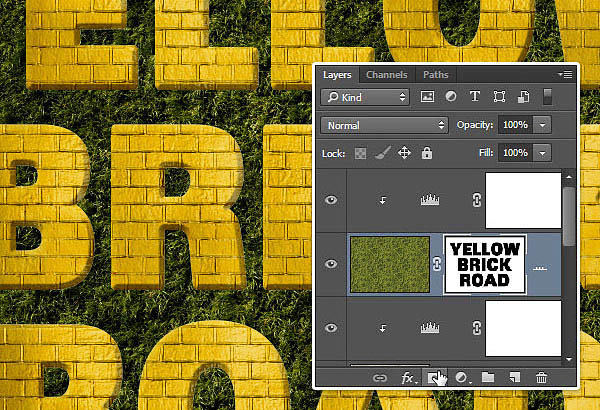Create a new group folder
The image size is (600, 410).
point(488,378)
